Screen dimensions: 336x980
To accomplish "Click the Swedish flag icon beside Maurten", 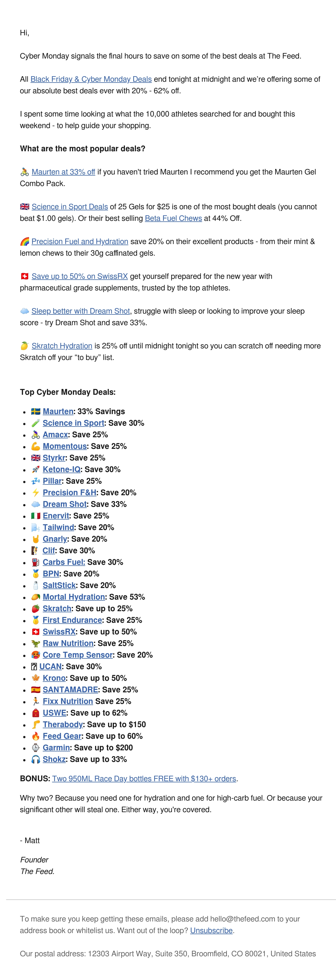I will (36, 412).
